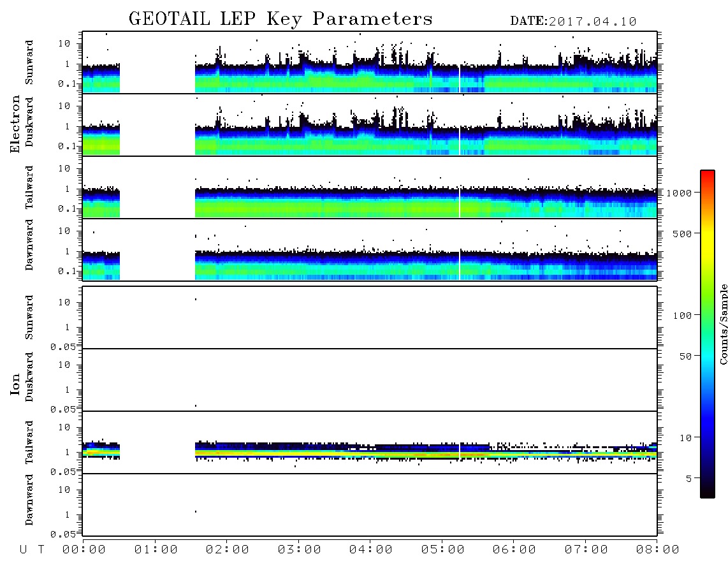Click the Electron Sunward spectrogram panel

click(x=370, y=62)
